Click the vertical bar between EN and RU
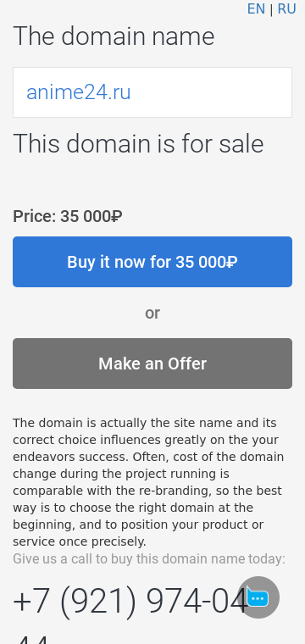305x644 pixels. (271, 9)
